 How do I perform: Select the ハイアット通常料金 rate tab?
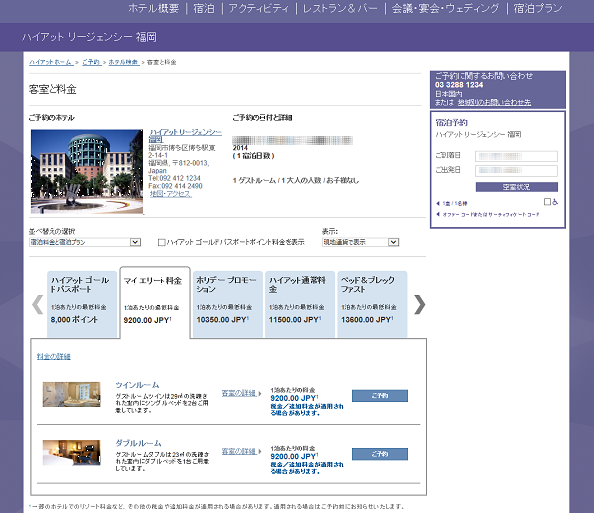click(x=300, y=304)
